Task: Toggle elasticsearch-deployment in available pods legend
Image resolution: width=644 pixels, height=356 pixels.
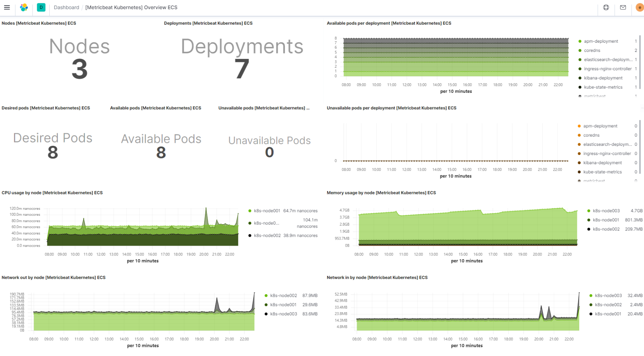Action: (x=608, y=60)
